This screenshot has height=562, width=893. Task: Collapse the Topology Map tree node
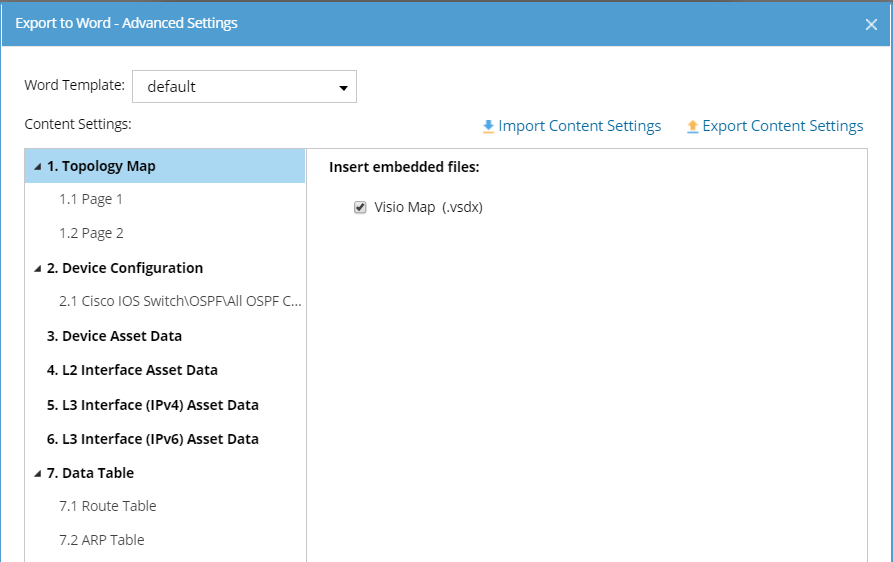click(37, 167)
